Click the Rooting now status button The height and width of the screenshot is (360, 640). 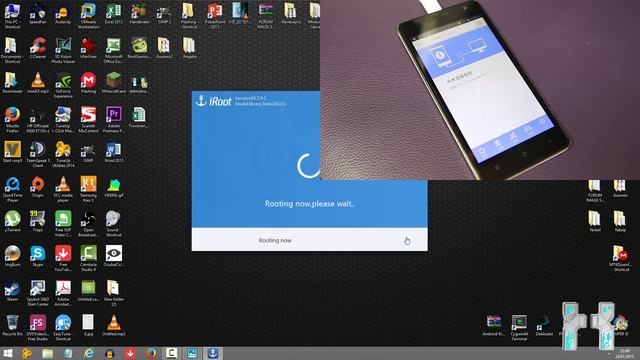tap(275, 240)
